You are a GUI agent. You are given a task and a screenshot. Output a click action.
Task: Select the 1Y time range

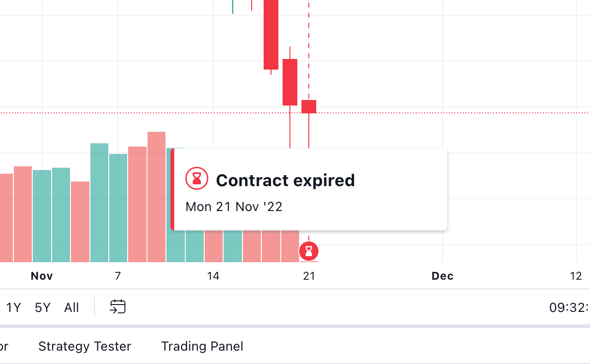tap(13, 307)
